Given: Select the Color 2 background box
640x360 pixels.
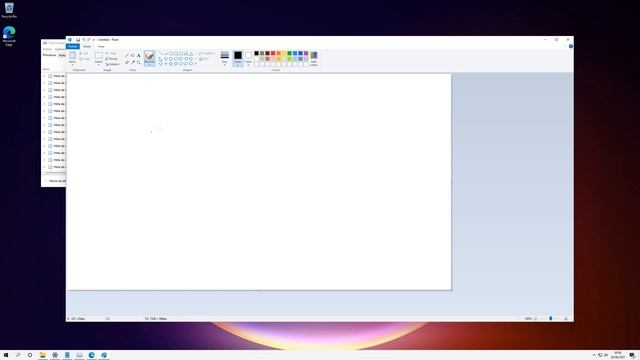Looking at the screenshot, I should (248, 58).
